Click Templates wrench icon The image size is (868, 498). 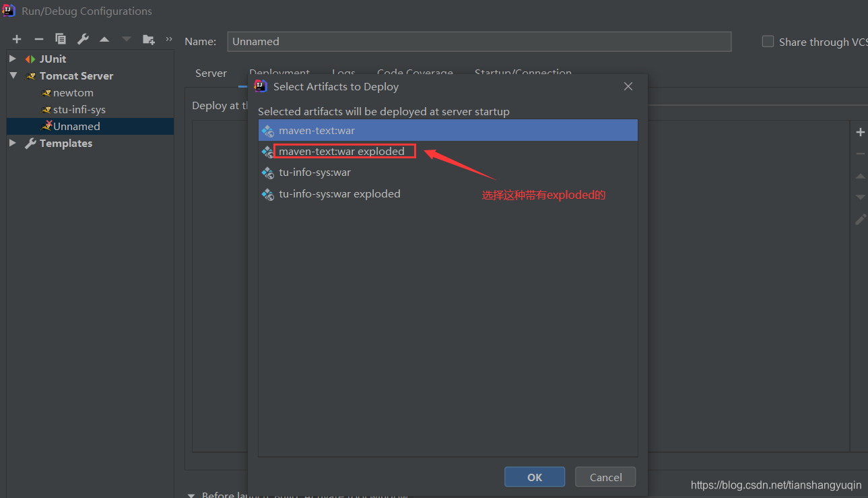click(31, 144)
